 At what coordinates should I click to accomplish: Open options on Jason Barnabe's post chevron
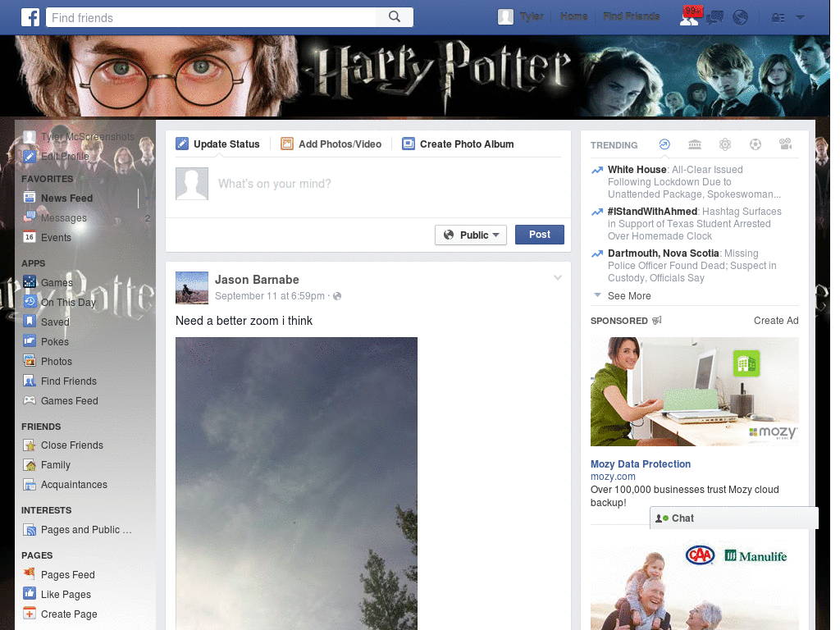(558, 277)
